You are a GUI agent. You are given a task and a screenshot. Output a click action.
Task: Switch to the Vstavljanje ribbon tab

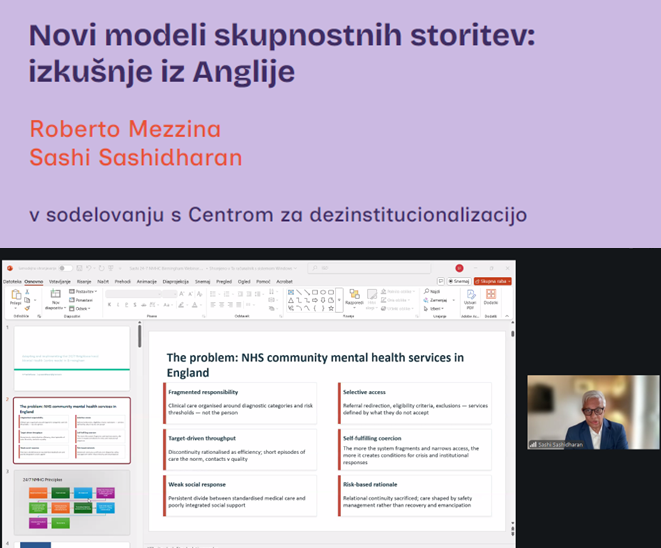tap(59, 282)
